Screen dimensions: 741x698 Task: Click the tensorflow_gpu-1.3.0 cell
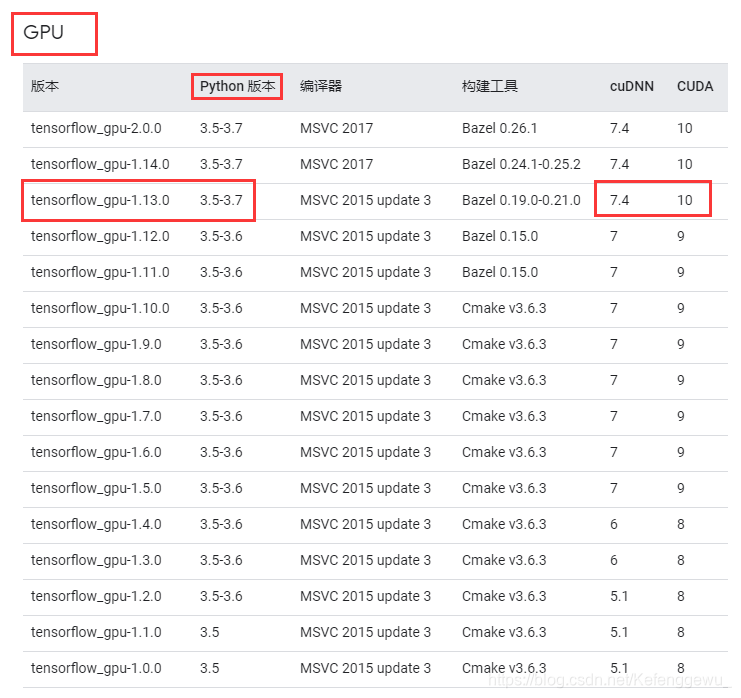tap(96, 560)
